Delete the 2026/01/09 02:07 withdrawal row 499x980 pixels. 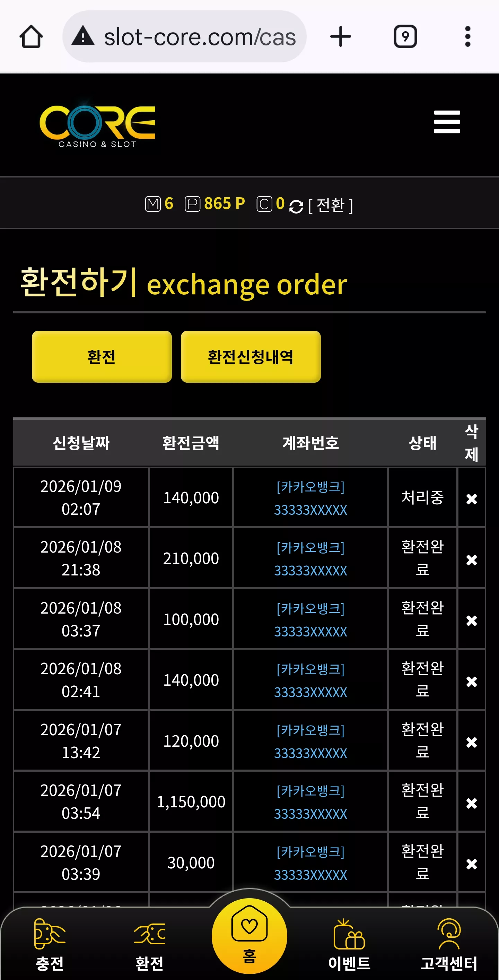pyautogui.click(x=472, y=499)
